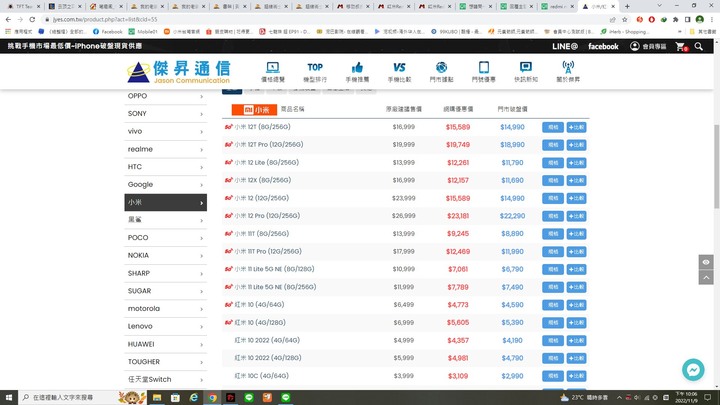Select the SUGAR sidebar item

165,291
